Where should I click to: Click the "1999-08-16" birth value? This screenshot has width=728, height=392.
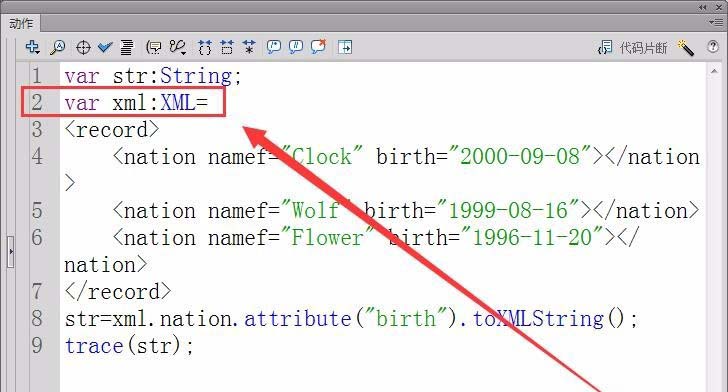tap(508, 210)
